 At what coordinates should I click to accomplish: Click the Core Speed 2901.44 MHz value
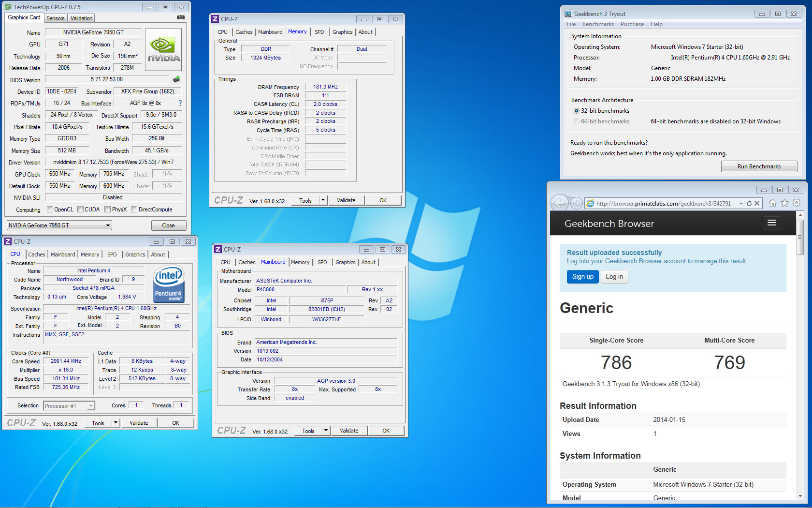click(66, 361)
